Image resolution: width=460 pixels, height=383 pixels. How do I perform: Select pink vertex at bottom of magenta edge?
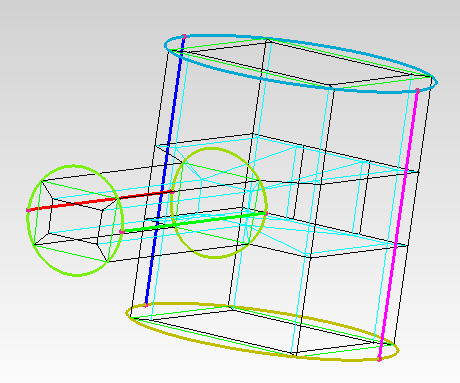click(x=379, y=359)
